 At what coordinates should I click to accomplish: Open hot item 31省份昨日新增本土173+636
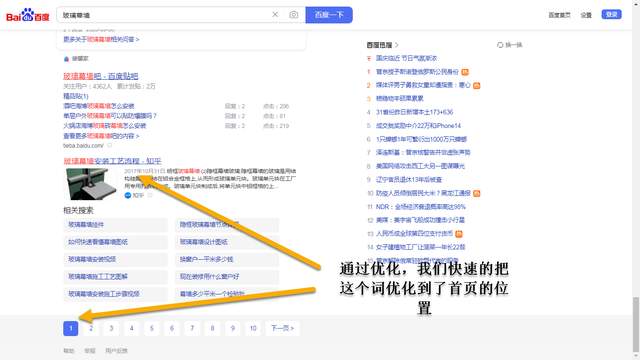(414, 112)
